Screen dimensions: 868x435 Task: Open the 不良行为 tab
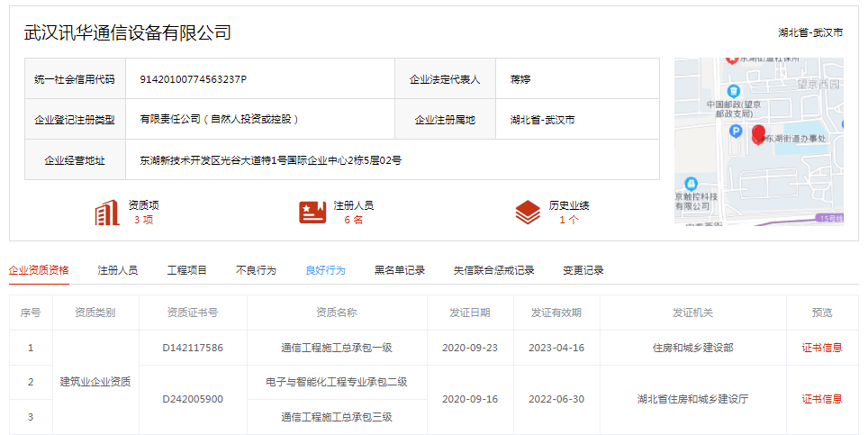point(257,270)
